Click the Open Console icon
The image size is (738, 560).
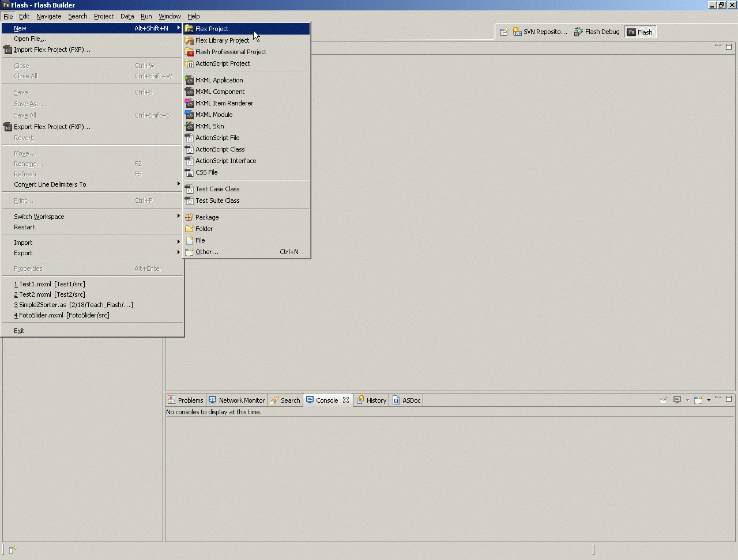[698, 400]
